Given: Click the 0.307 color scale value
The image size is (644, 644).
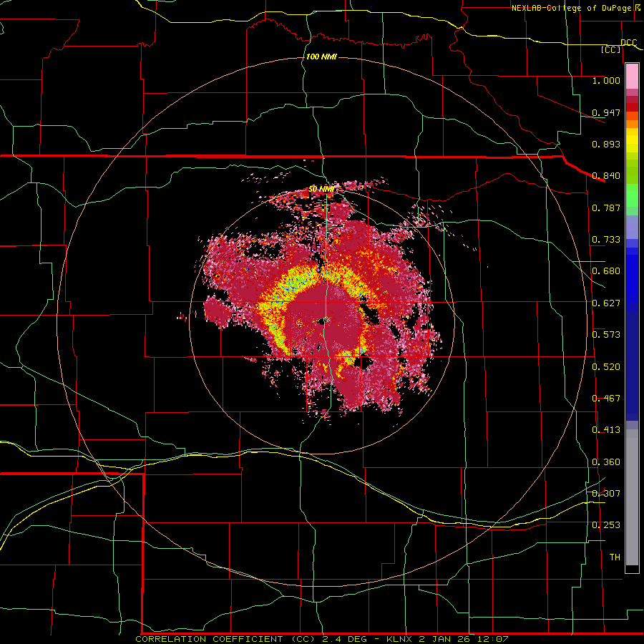Looking at the screenshot, I should pyautogui.click(x=606, y=494).
